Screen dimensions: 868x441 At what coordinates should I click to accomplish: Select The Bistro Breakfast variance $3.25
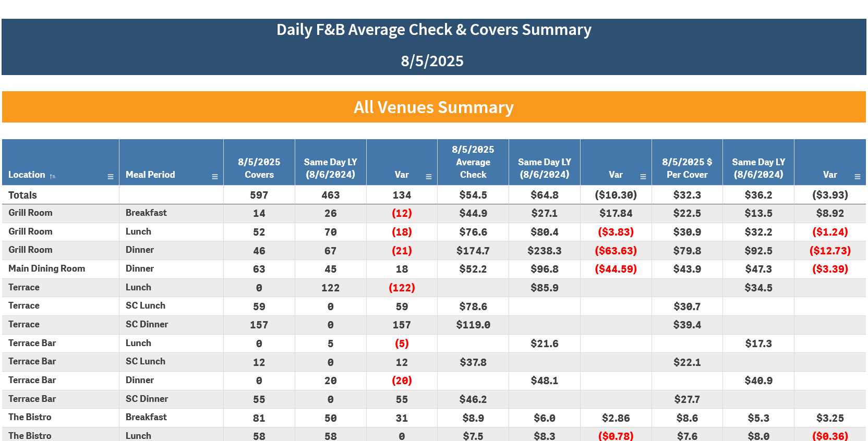[830, 418]
